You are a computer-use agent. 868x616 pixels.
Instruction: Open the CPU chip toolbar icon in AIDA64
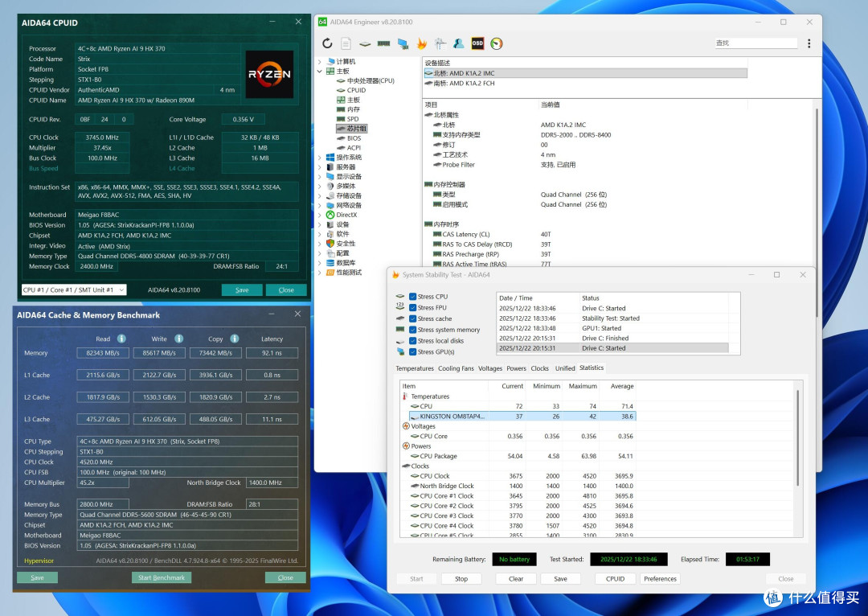pyautogui.click(x=365, y=43)
